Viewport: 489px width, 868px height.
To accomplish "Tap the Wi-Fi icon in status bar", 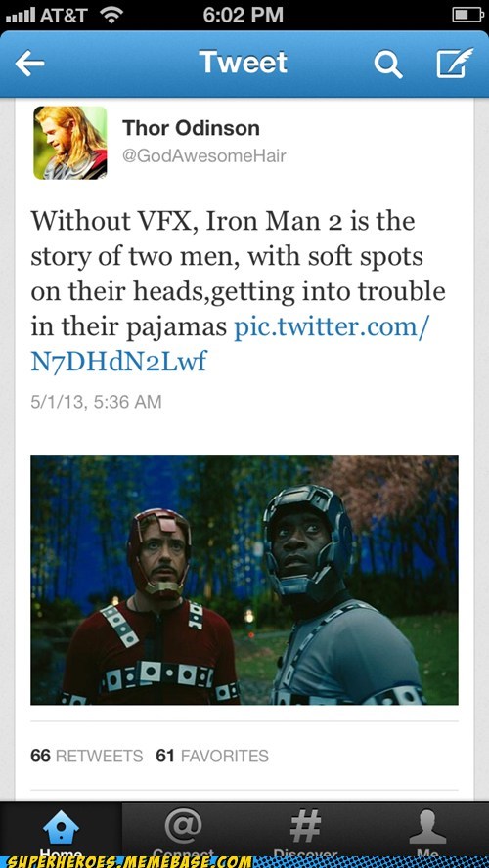I will tap(111, 15).
